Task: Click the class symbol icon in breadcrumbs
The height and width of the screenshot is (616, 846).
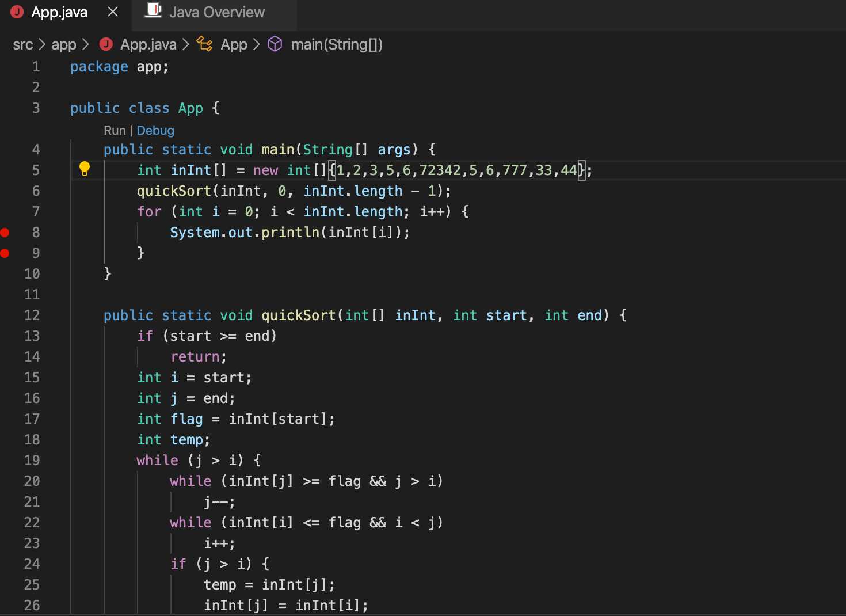Action: click(204, 44)
